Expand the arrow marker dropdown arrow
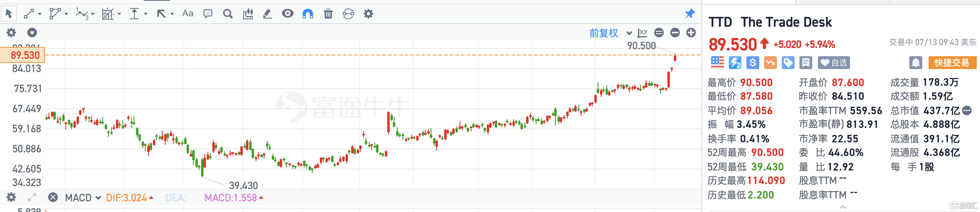Image resolution: width=980 pixels, height=212 pixels. pos(172,14)
